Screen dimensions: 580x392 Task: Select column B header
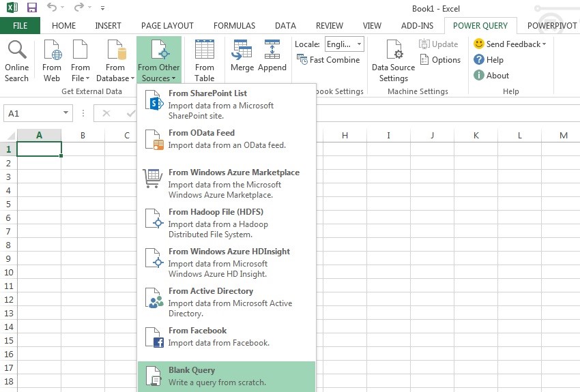coord(83,135)
